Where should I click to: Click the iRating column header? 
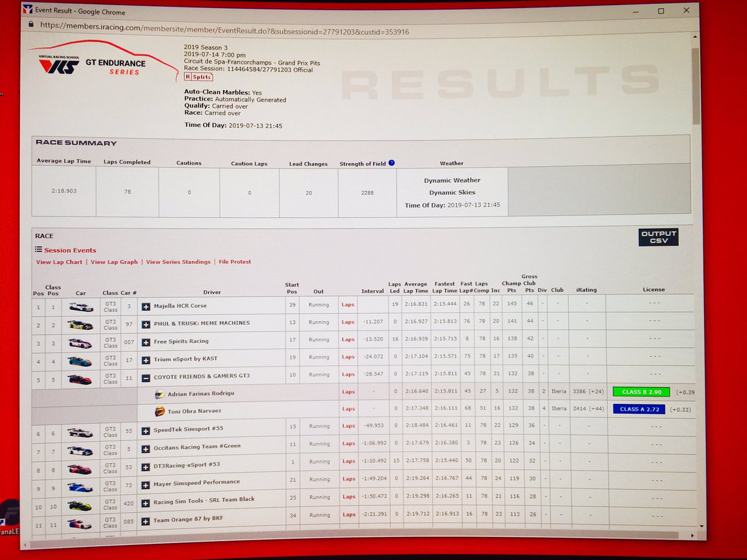coord(586,289)
